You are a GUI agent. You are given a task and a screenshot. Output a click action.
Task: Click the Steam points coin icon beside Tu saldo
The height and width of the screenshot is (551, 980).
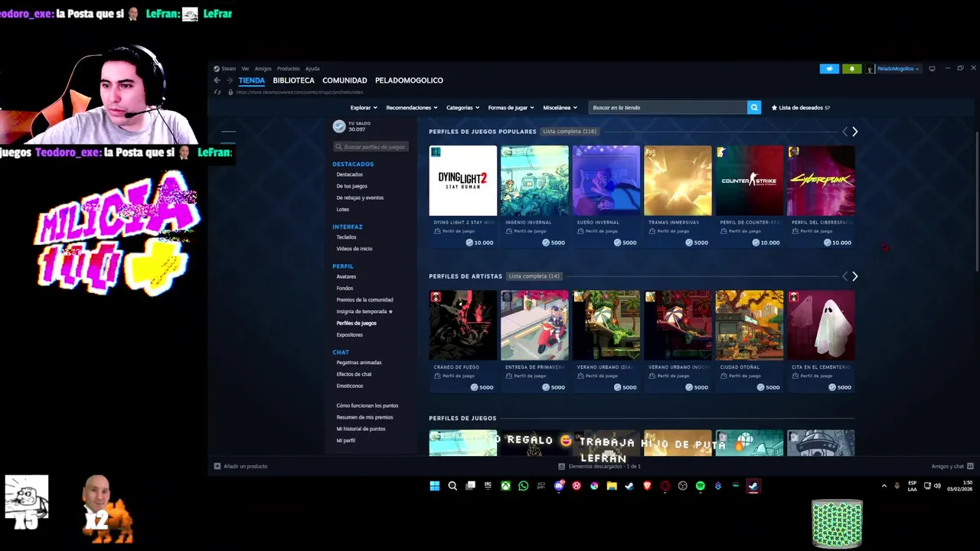click(339, 126)
